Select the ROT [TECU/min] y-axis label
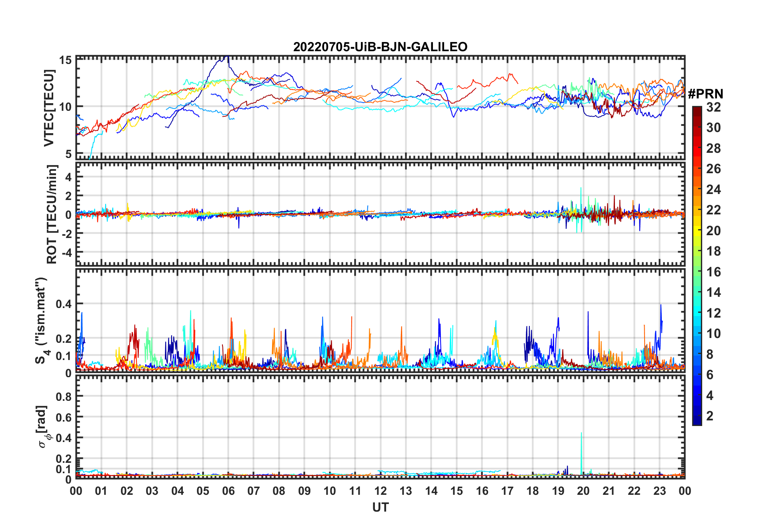Image resolution: width=761 pixels, height=532 pixels. click(x=52, y=214)
